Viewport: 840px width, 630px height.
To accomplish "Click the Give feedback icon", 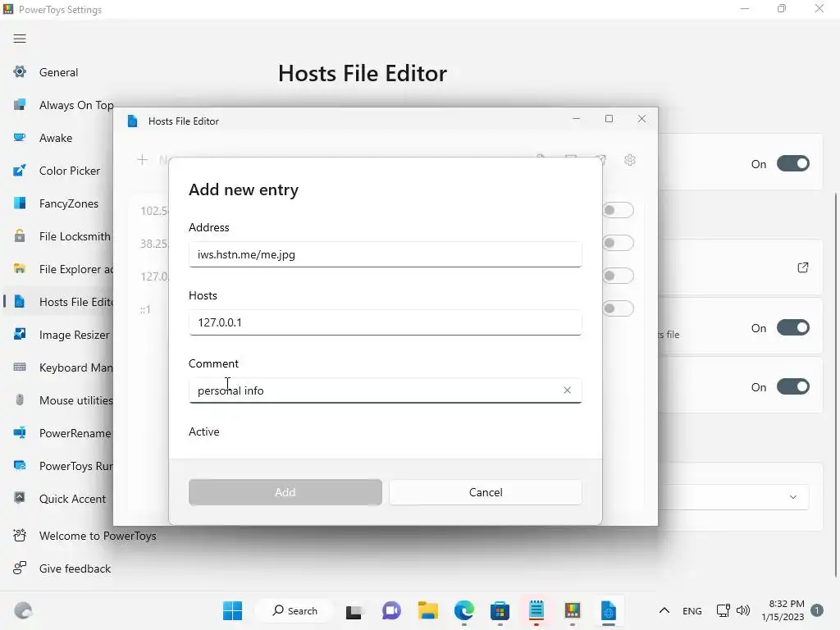I will point(20,568).
